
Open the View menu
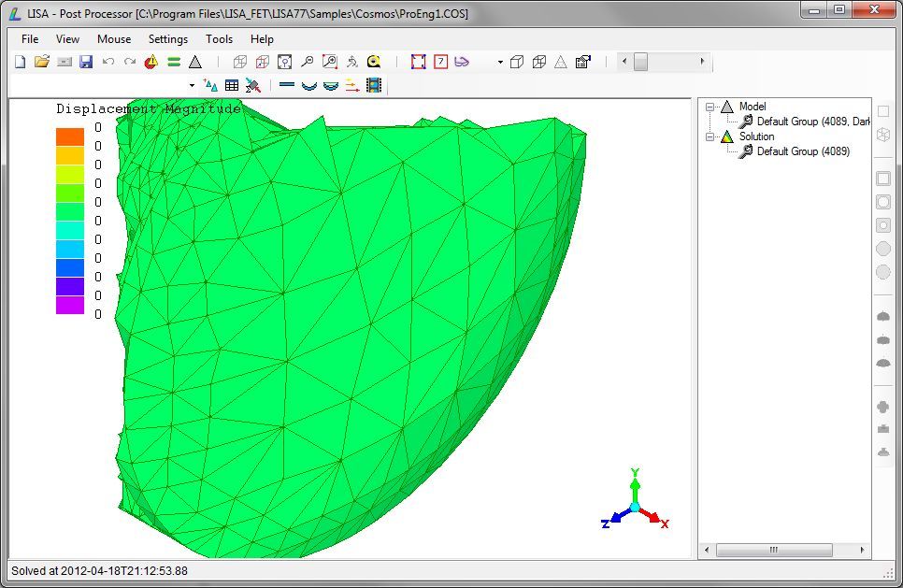tap(67, 39)
